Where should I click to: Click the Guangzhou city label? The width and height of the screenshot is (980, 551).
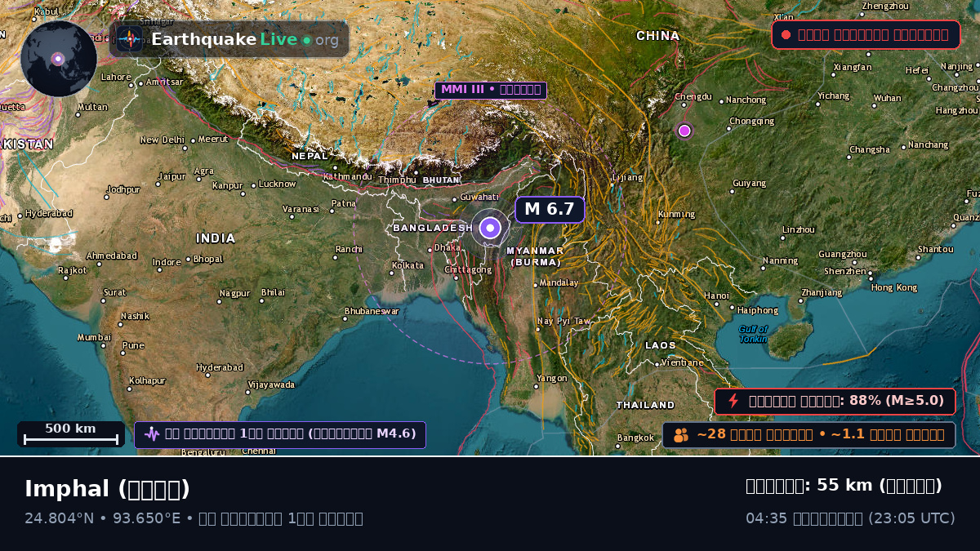click(x=843, y=255)
